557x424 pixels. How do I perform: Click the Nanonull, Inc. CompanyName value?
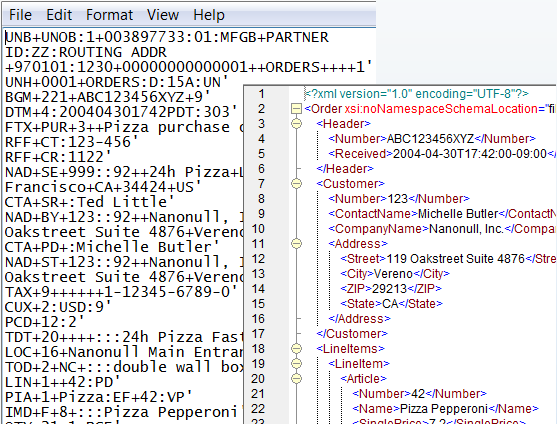coord(466,229)
